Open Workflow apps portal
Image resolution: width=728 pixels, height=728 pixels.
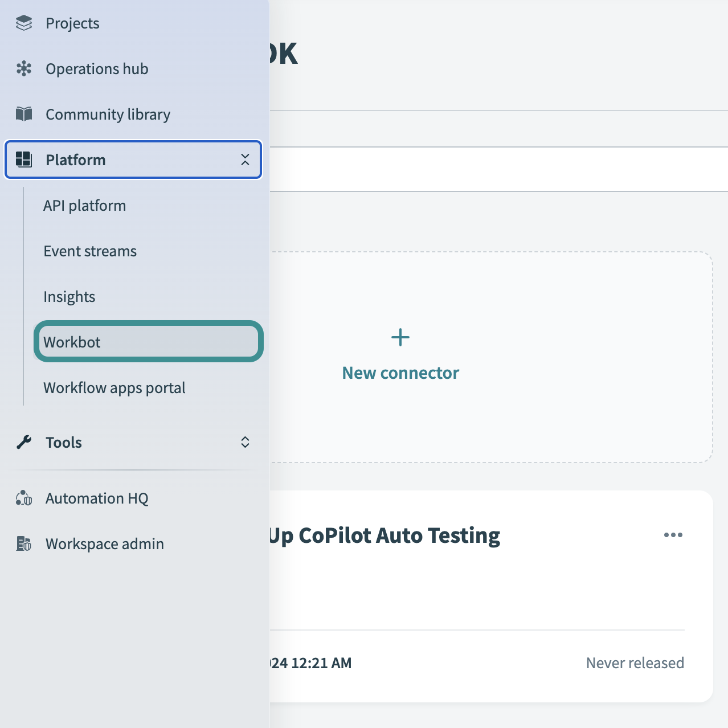click(x=114, y=388)
